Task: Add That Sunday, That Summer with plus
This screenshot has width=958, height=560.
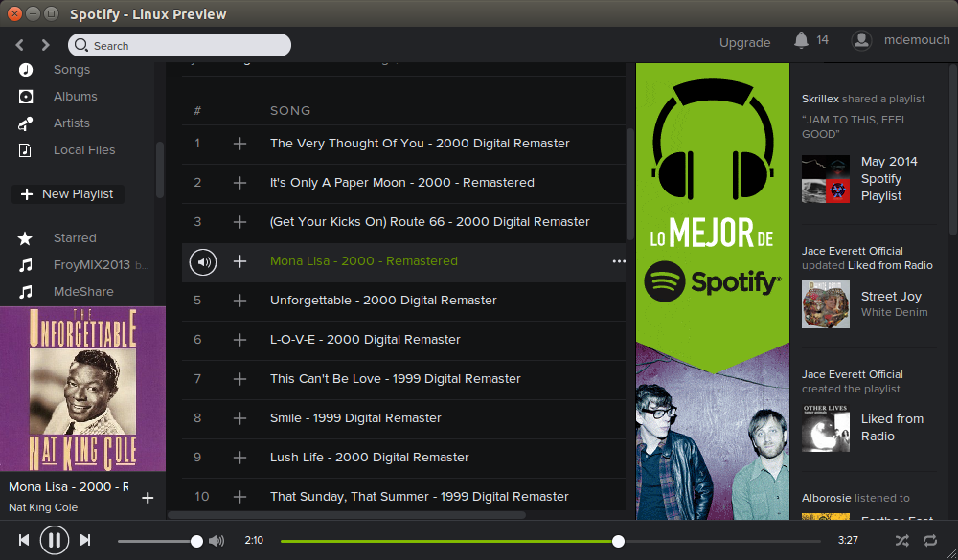Action: point(240,497)
